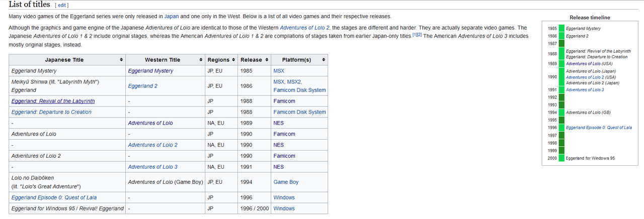Select timeline entry 'Adventures of Lolo (GB)'
Screen dimensions: 644x219
(588, 113)
